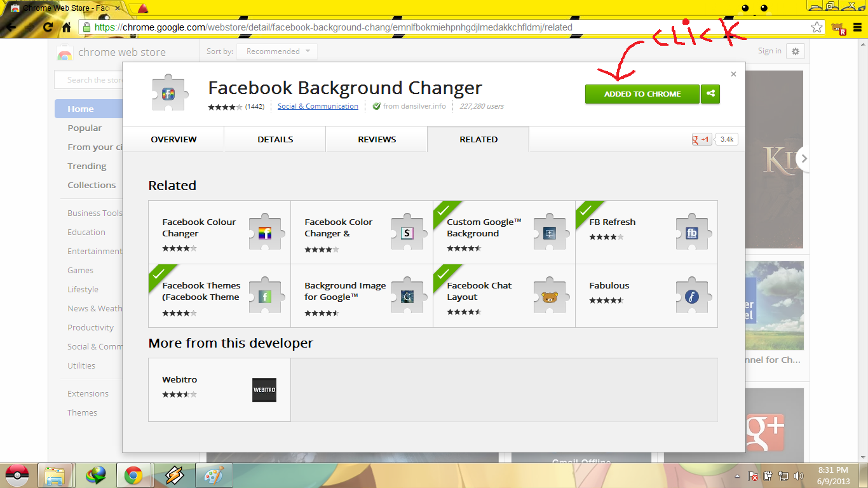Close the Chrome Web Store tab
Screen dimensions: 868x488
tap(117, 8)
